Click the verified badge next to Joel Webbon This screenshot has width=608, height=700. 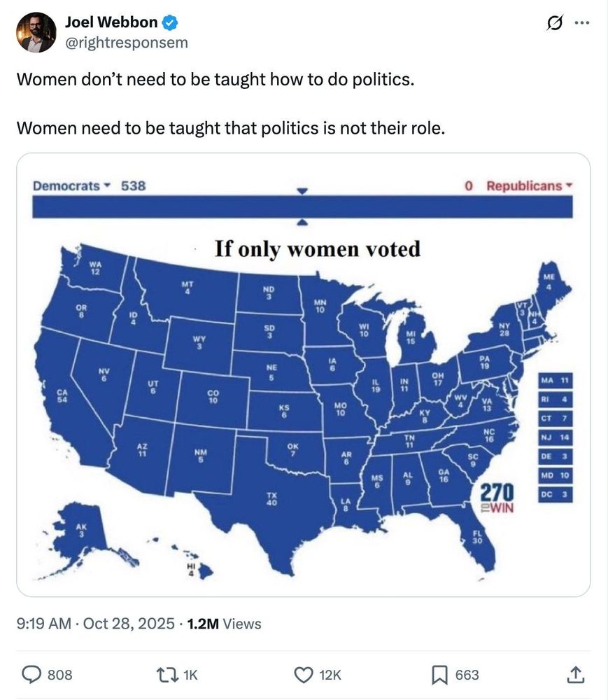(x=168, y=22)
